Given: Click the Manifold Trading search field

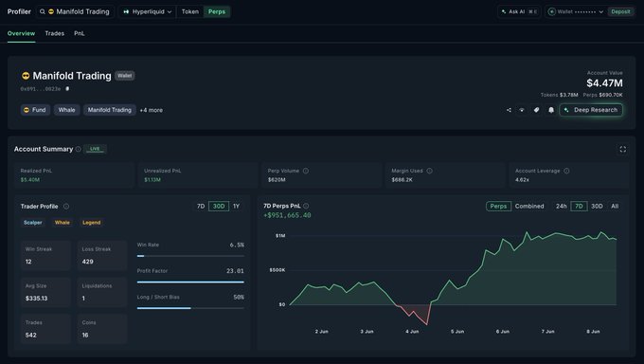Looking at the screenshot, I should [75, 11].
